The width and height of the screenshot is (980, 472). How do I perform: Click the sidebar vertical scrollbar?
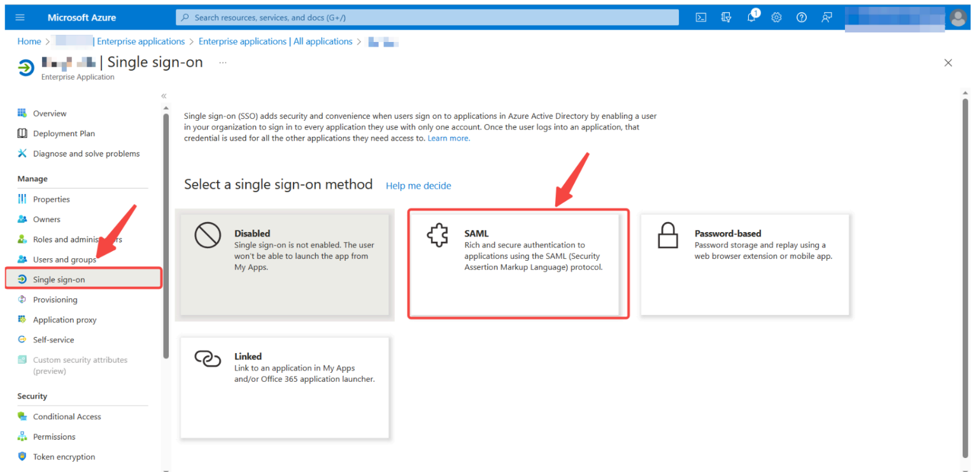tap(166, 235)
